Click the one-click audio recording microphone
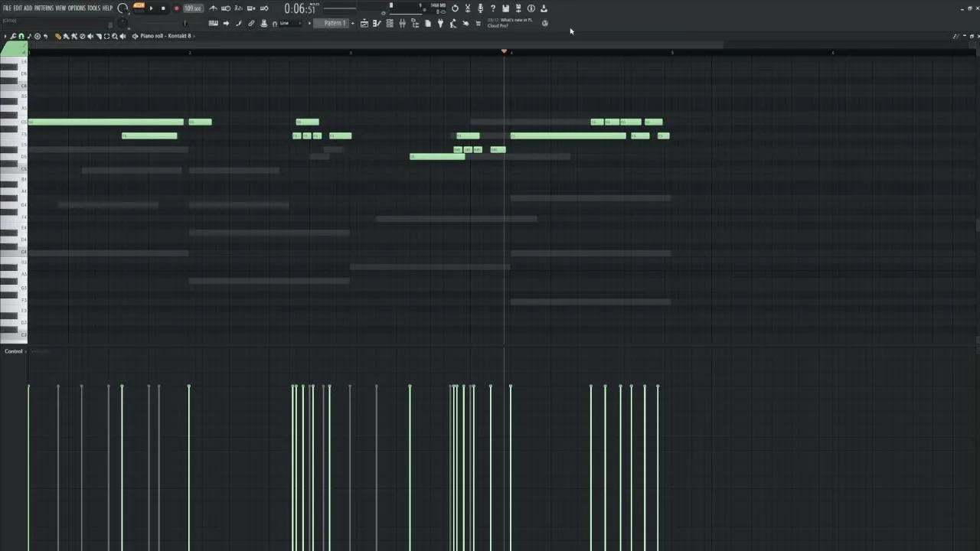980x551 pixels. coord(480,8)
